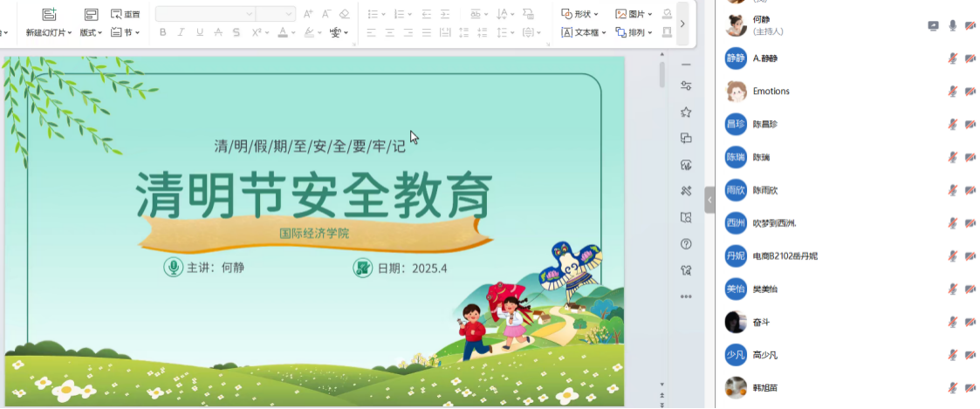This screenshot has width=980, height=409.
Task: Click the tools icon in right sidebar
Action: point(686,191)
